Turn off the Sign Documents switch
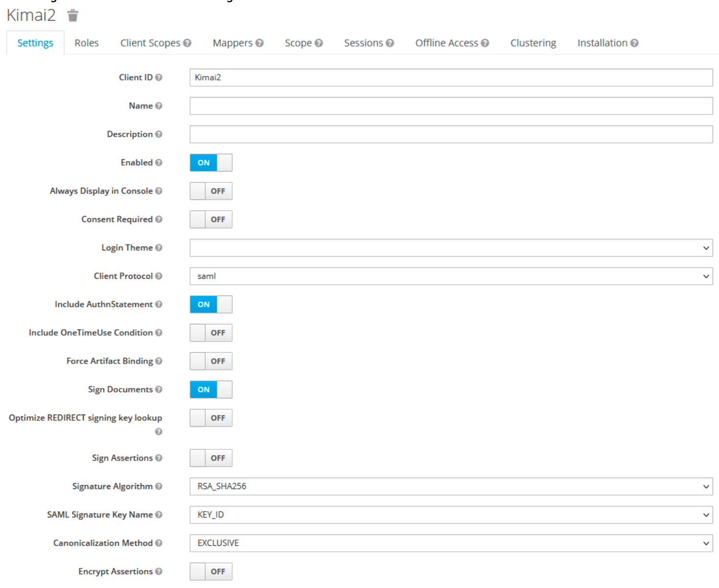719x588 pixels. [x=211, y=390]
